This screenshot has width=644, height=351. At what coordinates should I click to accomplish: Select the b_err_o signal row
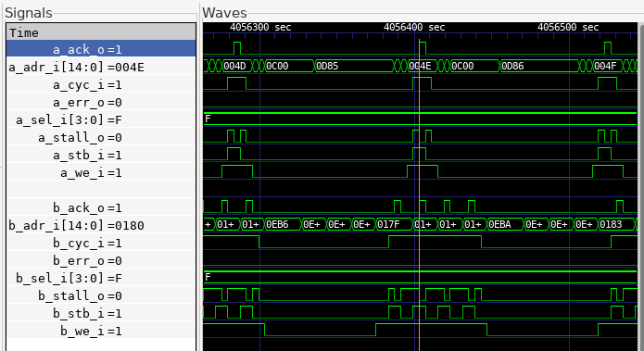pyautogui.click(x=101, y=260)
